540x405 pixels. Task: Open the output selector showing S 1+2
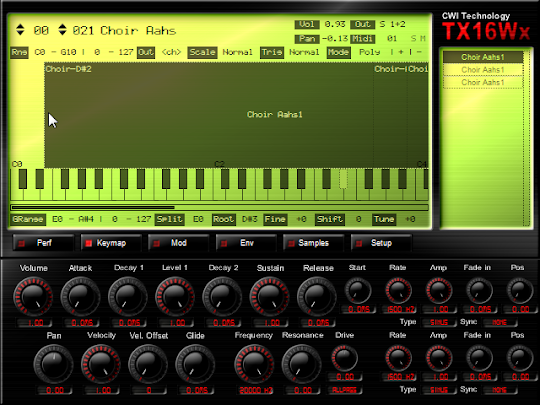(x=392, y=24)
